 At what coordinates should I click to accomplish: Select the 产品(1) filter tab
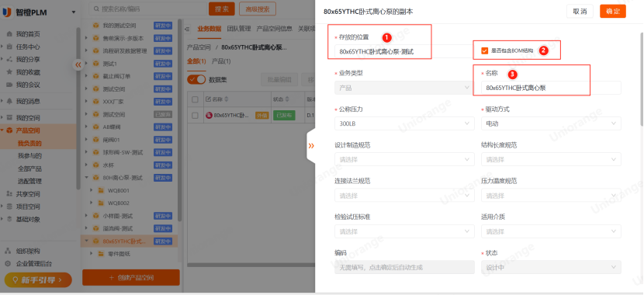point(221,61)
